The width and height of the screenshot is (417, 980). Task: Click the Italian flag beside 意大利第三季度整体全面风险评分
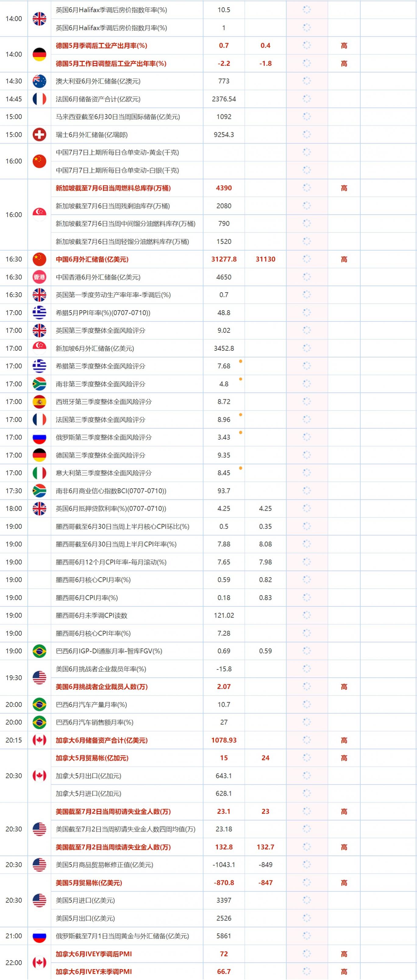coord(39,473)
